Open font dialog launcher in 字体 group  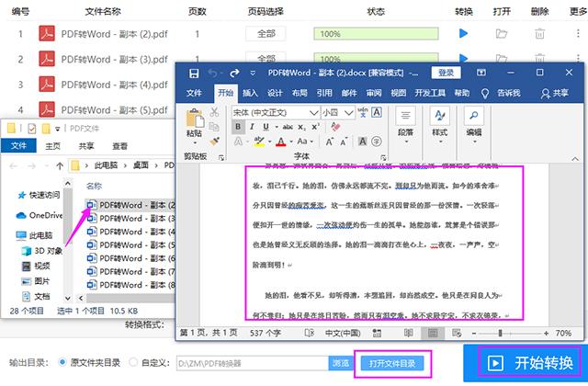coord(383,157)
